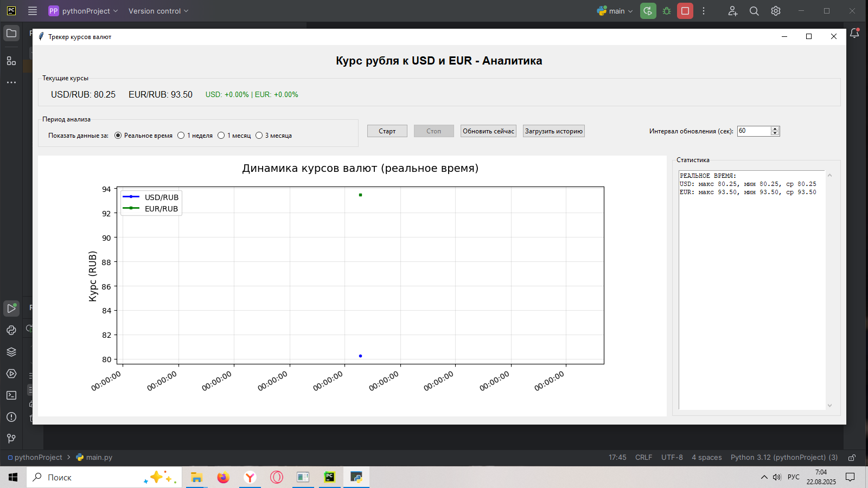Image resolution: width=868 pixels, height=488 pixels.
Task: Open volume control in system tray
Action: coord(777,477)
